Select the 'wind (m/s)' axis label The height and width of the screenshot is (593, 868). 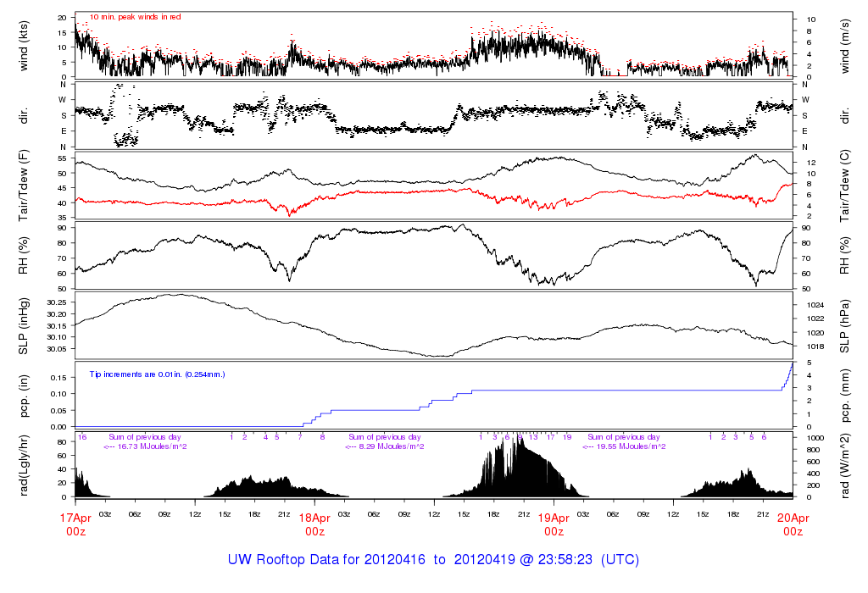(845, 47)
